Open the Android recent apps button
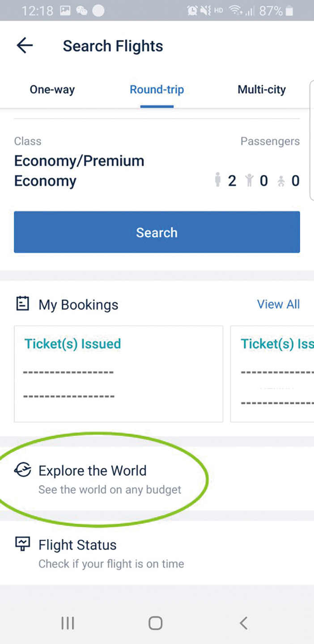 (68, 623)
